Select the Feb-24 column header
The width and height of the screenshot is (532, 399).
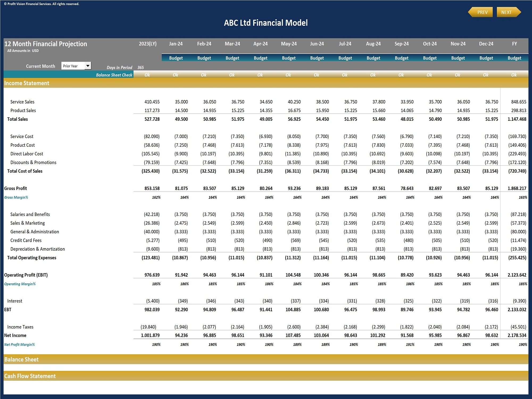coord(204,44)
